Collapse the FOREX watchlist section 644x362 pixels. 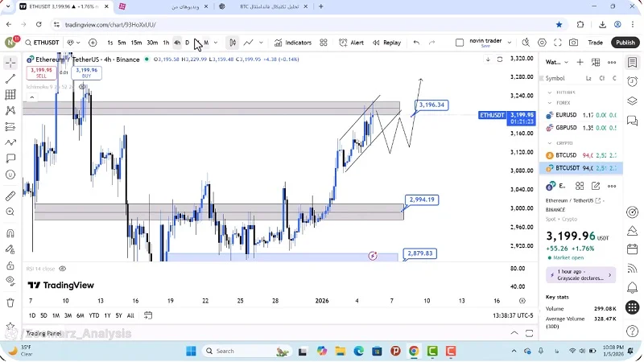[550, 103]
